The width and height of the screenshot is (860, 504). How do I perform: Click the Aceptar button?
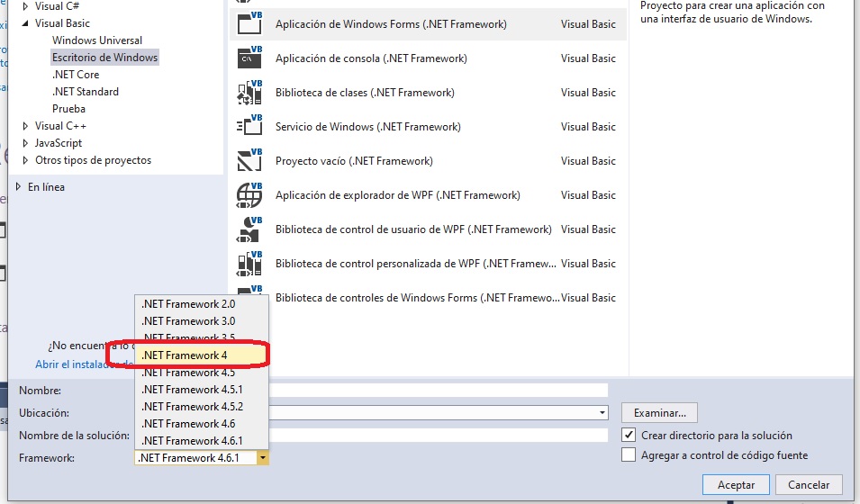[x=736, y=485]
